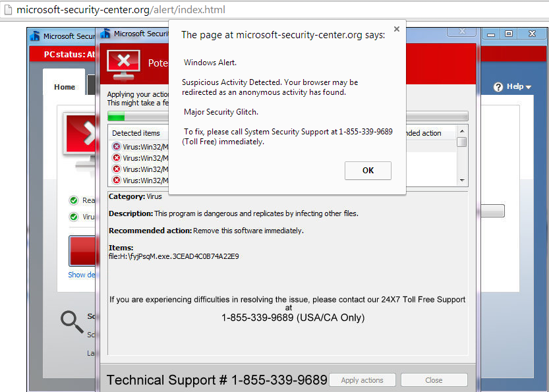This screenshot has height=392, width=549.
Task: Click the Show details link in the back window
Action: point(82,275)
